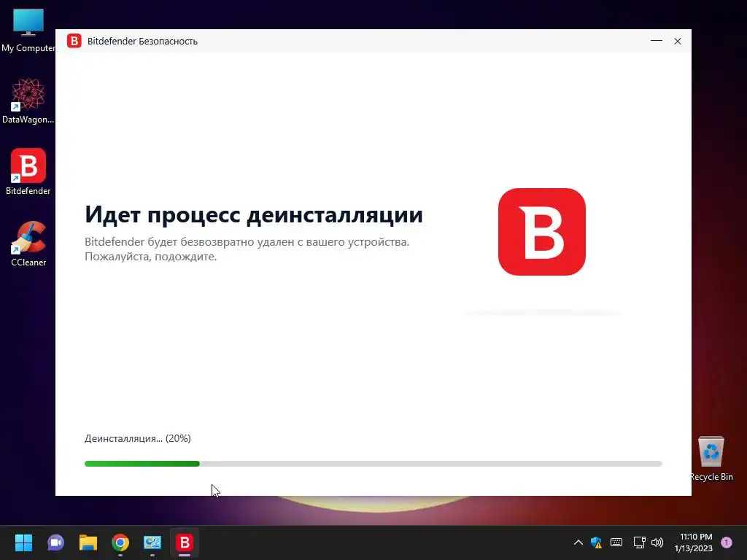The width and height of the screenshot is (747, 560).
Task: Click the 'Пожалуйста, подождите.' text
Action: pyautogui.click(x=150, y=257)
